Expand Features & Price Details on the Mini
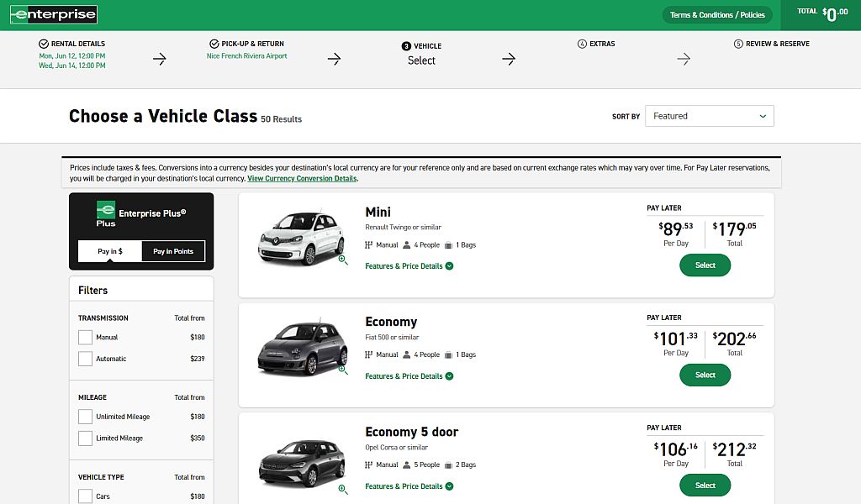The image size is (861, 504). [x=409, y=265]
